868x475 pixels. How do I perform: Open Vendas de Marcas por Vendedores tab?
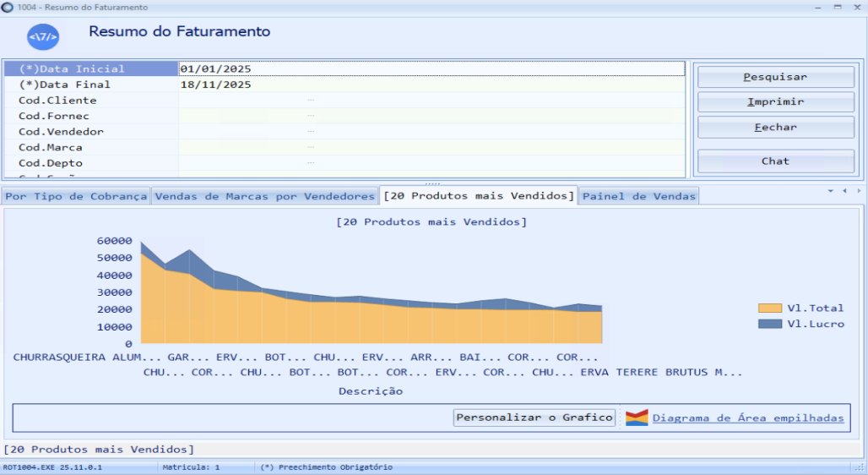coord(264,196)
